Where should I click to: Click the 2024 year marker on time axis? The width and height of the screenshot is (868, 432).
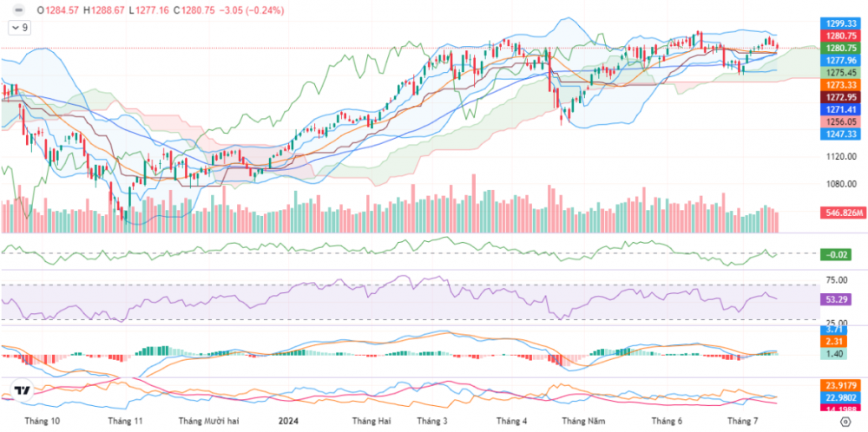coord(288,421)
